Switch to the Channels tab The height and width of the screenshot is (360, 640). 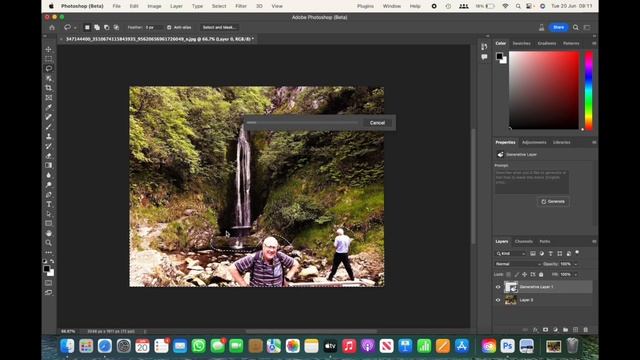click(524, 242)
